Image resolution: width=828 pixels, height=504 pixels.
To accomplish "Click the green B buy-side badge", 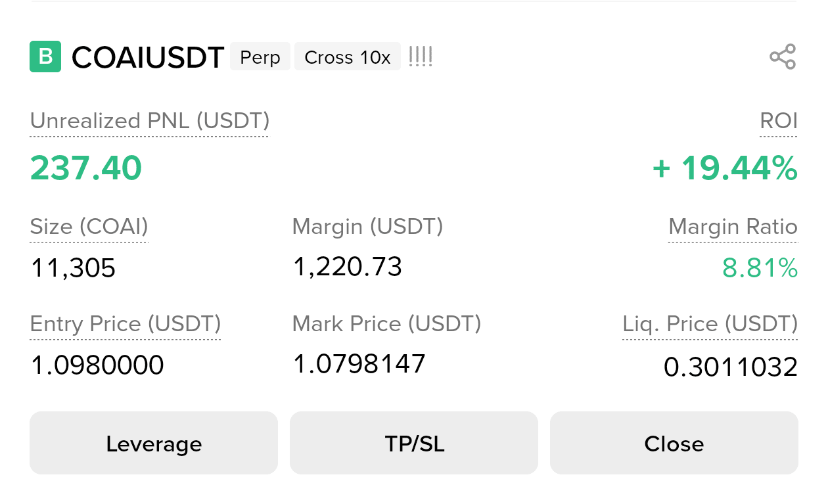I will click(45, 57).
